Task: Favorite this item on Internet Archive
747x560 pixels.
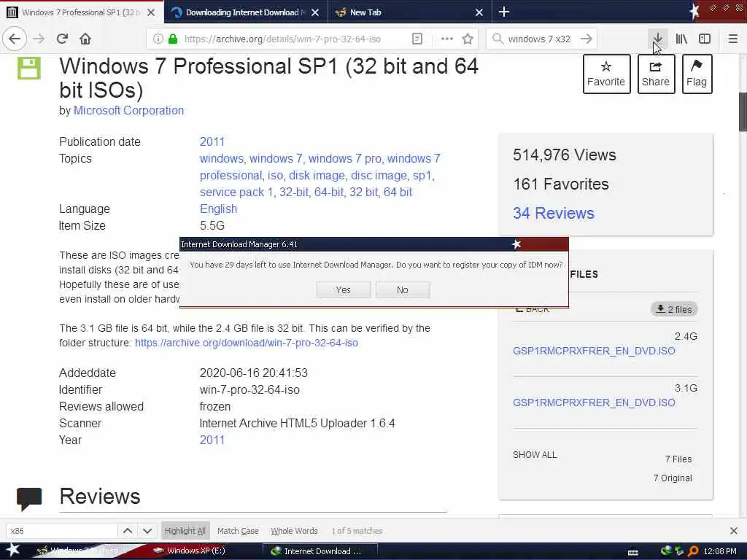Action: (606, 74)
